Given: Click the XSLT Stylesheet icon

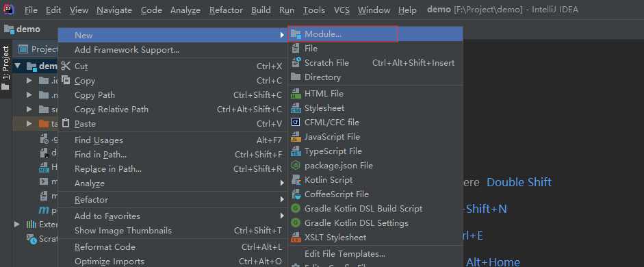Looking at the screenshot, I should [296, 238].
